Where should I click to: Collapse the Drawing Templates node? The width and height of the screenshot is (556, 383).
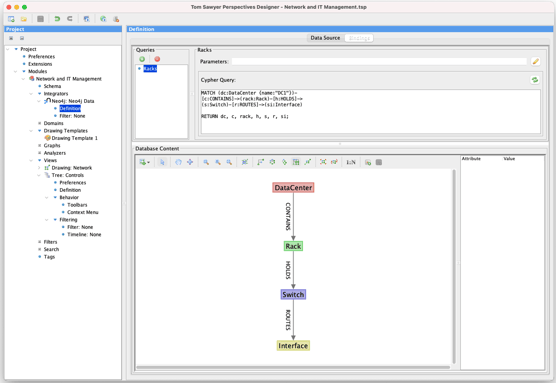pos(31,131)
